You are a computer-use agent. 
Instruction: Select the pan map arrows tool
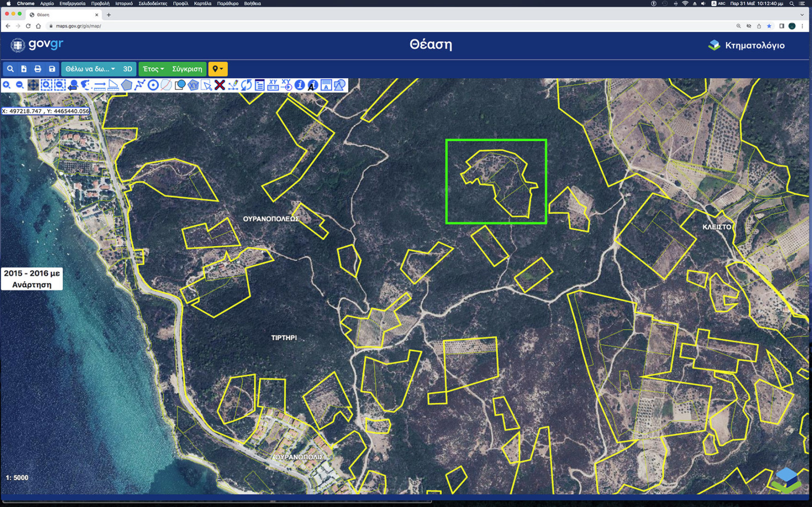click(33, 85)
